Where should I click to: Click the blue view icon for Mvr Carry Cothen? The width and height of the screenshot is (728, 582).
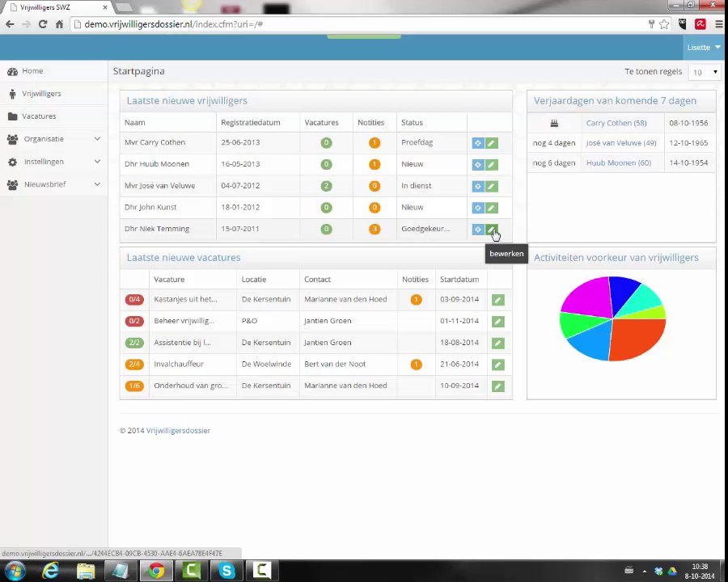click(478, 143)
